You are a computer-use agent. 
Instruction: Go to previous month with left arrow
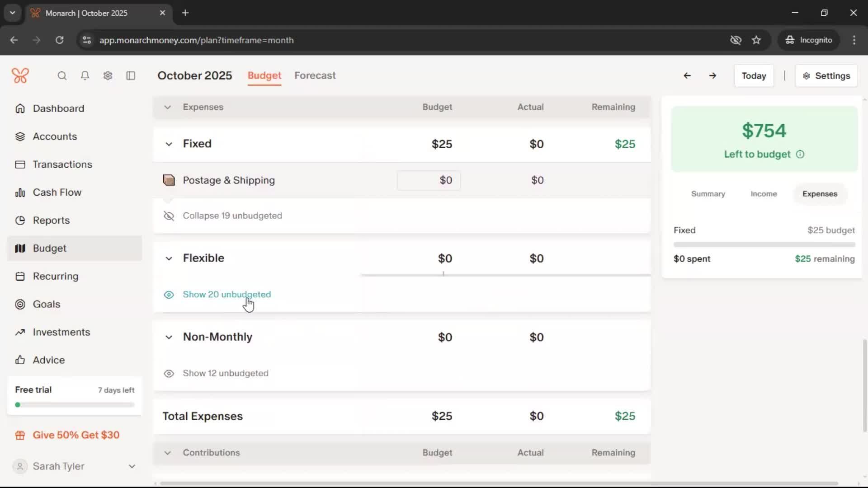pyautogui.click(x=687, y=76)
